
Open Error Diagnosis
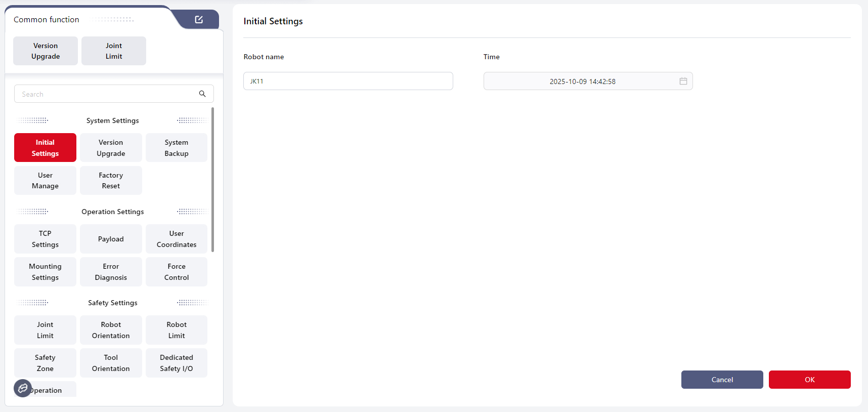[x=111, y=272]
